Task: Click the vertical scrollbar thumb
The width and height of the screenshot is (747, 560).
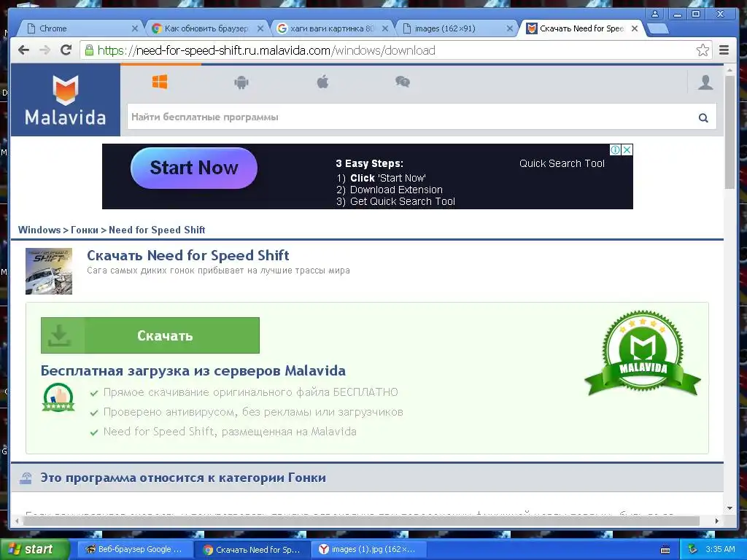Action: (x=729, y=131)
